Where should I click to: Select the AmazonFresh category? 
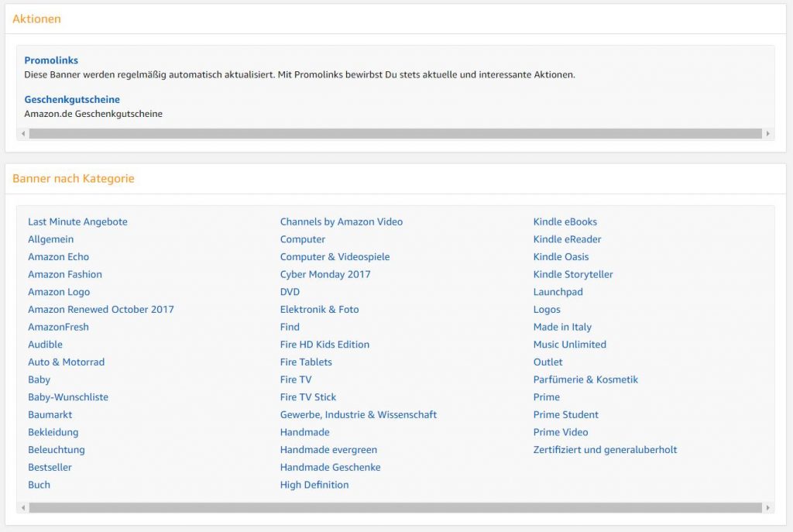tap(59, 327)
